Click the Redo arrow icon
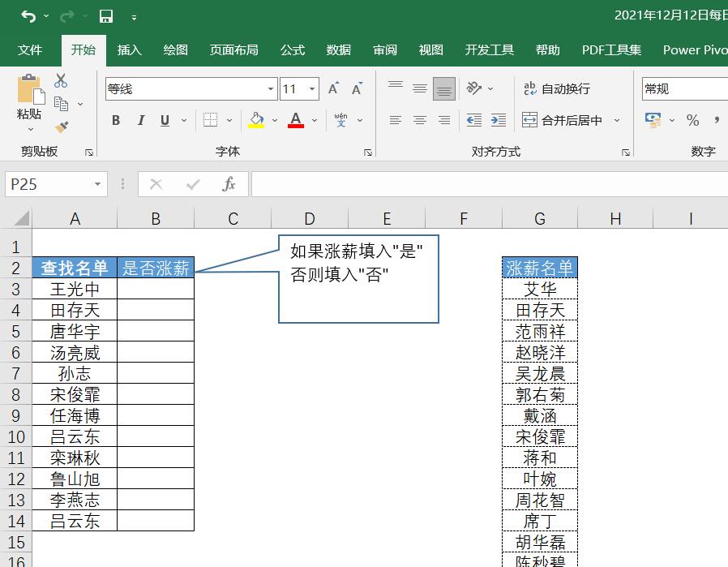Screen dimensions: 728x567 [66, 17]
